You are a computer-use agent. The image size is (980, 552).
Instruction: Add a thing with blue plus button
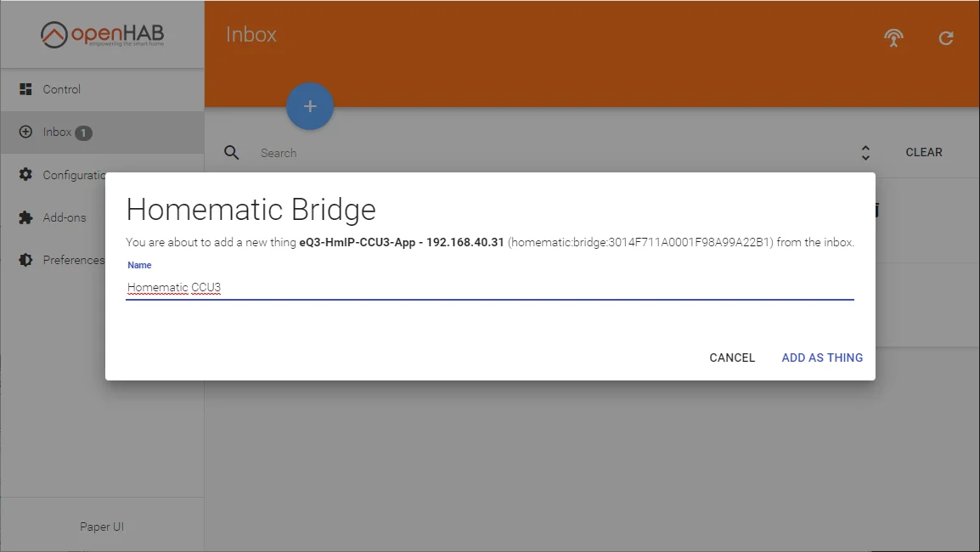pyautogui.click(x=310, y=106)
